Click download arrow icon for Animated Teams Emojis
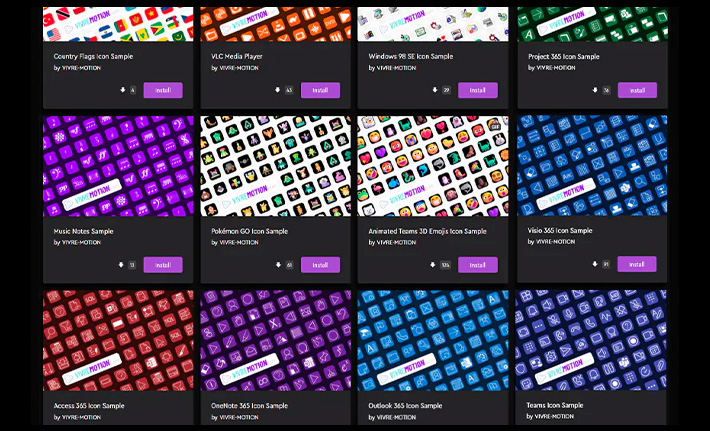 (432, 265)
